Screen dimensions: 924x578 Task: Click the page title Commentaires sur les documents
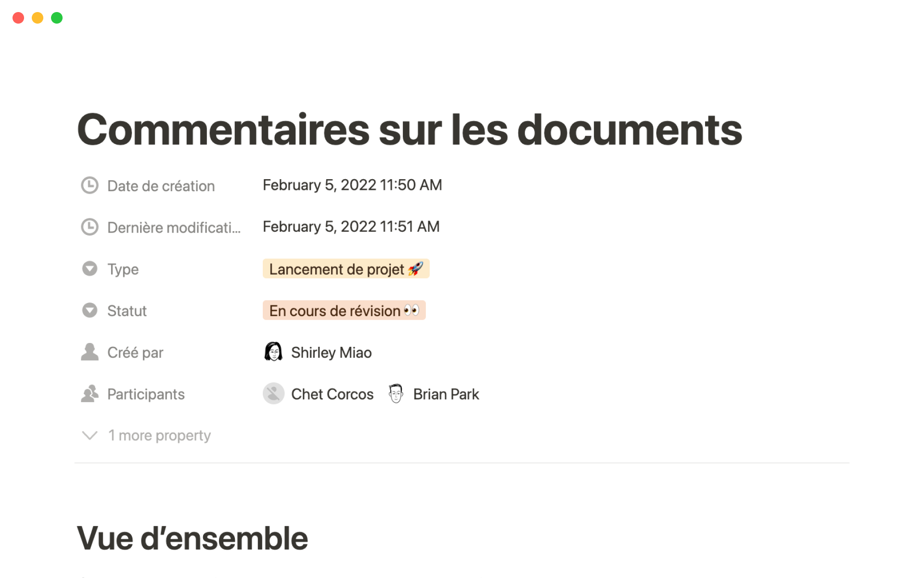click(x=410, y=130)
